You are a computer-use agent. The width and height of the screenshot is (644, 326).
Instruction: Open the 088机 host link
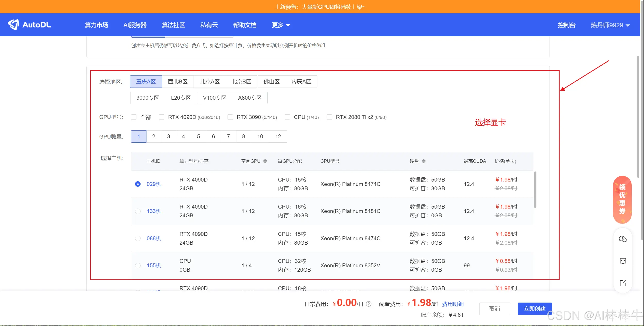click(154, 238)
